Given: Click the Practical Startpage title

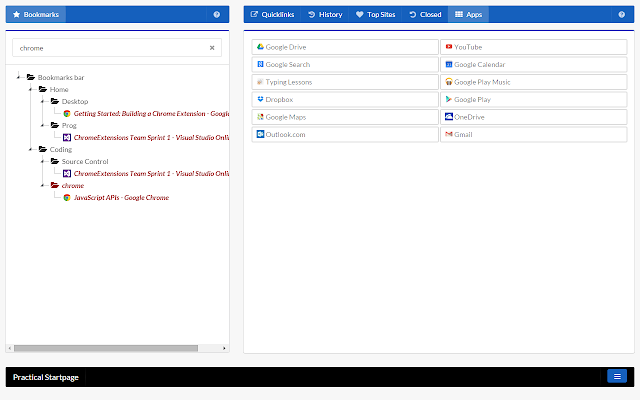Looking at the screenshot, I should [46, 377].
